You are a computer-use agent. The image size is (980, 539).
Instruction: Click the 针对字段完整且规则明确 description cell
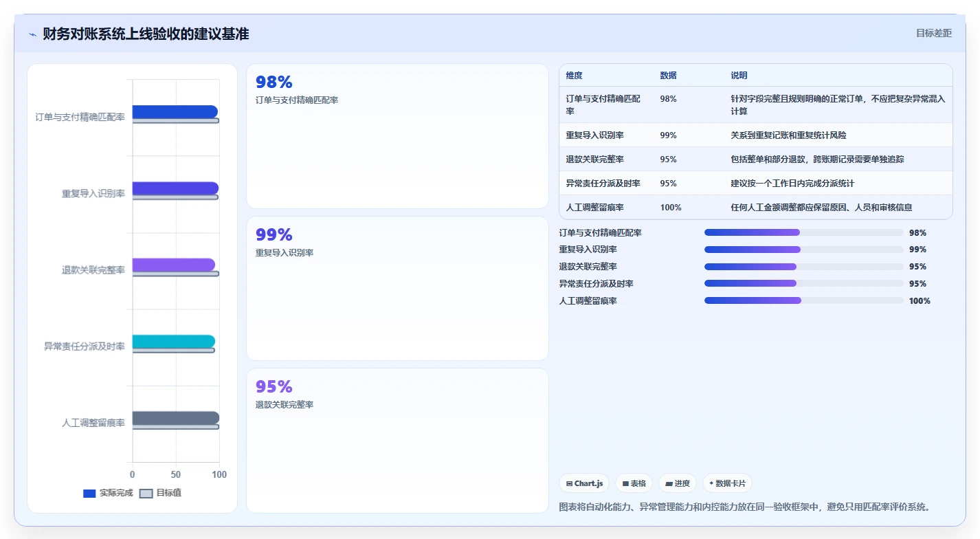click(x=838, y=104)
